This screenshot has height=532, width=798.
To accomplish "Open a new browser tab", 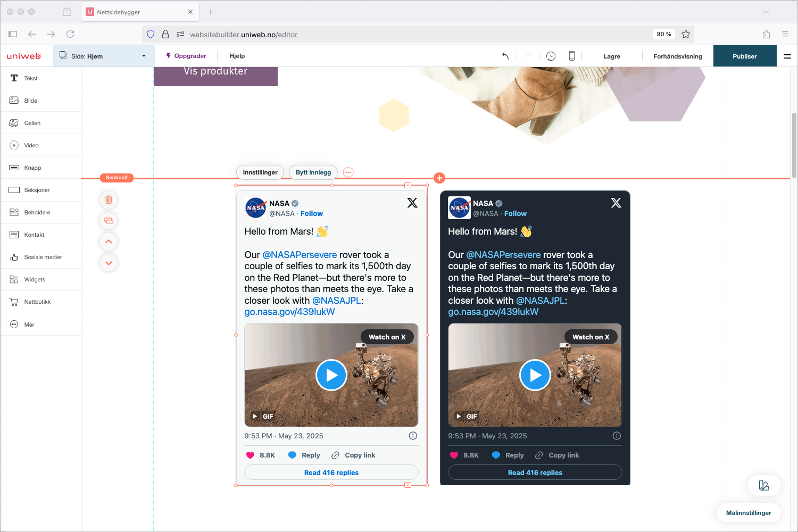I will (x=210, y=12).
